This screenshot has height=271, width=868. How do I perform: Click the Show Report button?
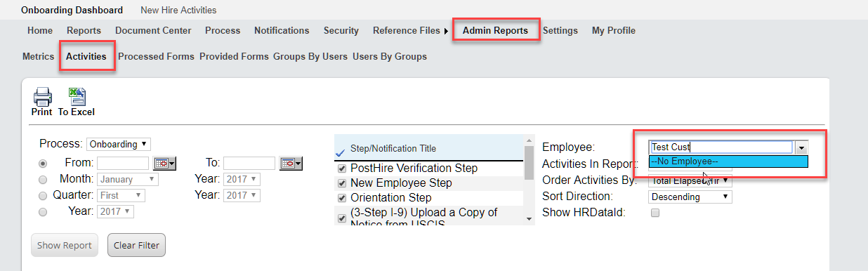65,245
